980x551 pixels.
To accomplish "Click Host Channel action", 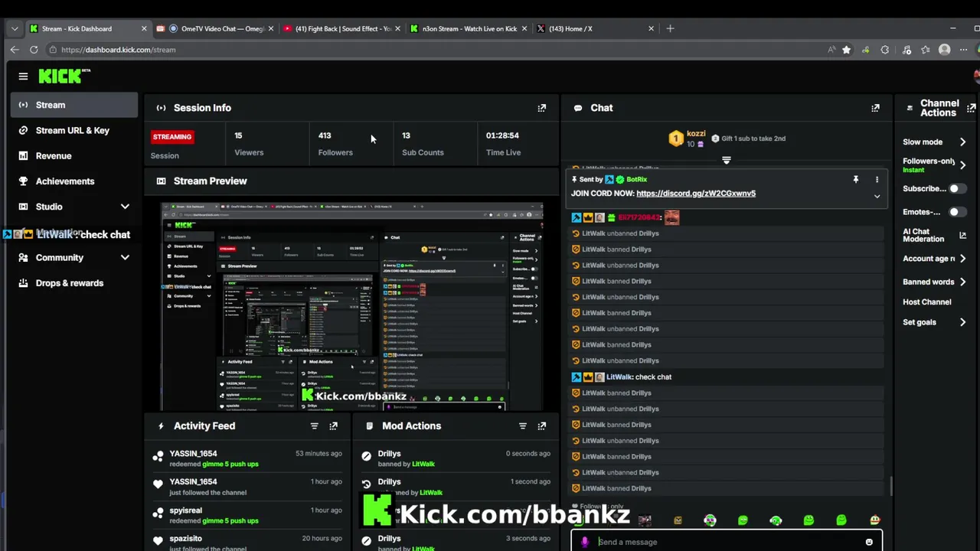I will 926,302.
